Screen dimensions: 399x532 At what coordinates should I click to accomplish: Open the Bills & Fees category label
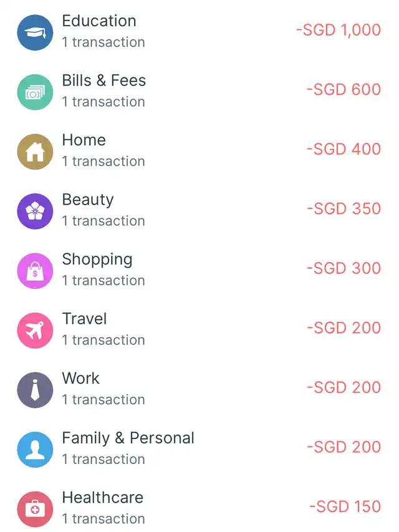103,80
